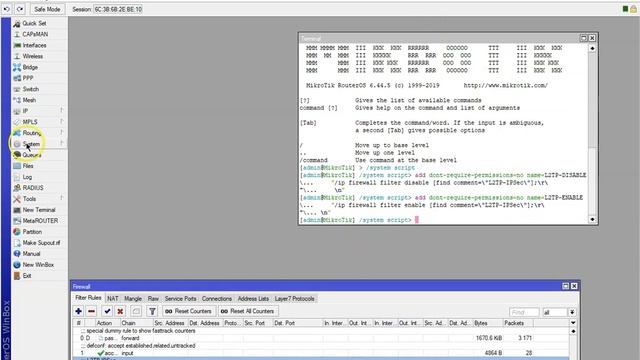The height and width of the screenshot is (360, 640).
Task: Click the comment icon in Firewall toolbar
Action: coord(136,311)
